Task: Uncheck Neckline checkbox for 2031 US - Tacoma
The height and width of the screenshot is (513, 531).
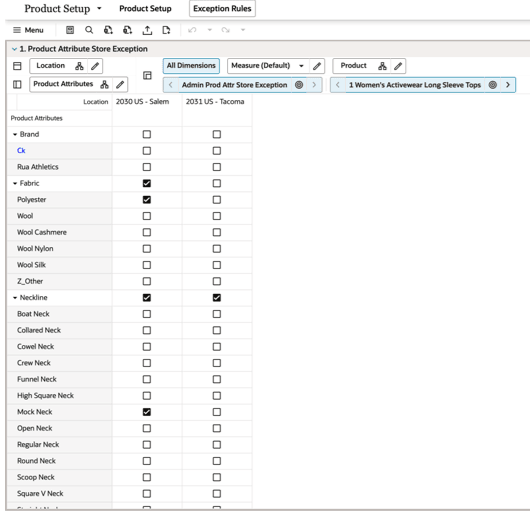Action: coord(217,298)
